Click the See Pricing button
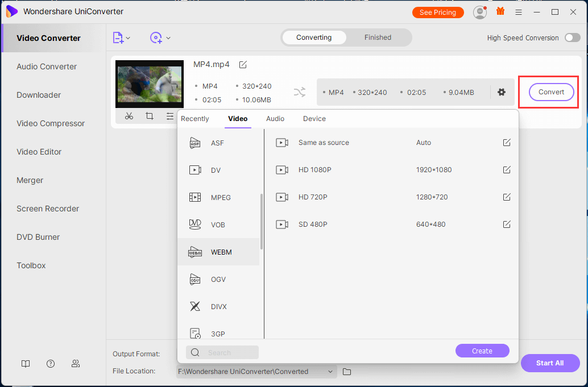The image size is (588, 387). pos(438,13)
